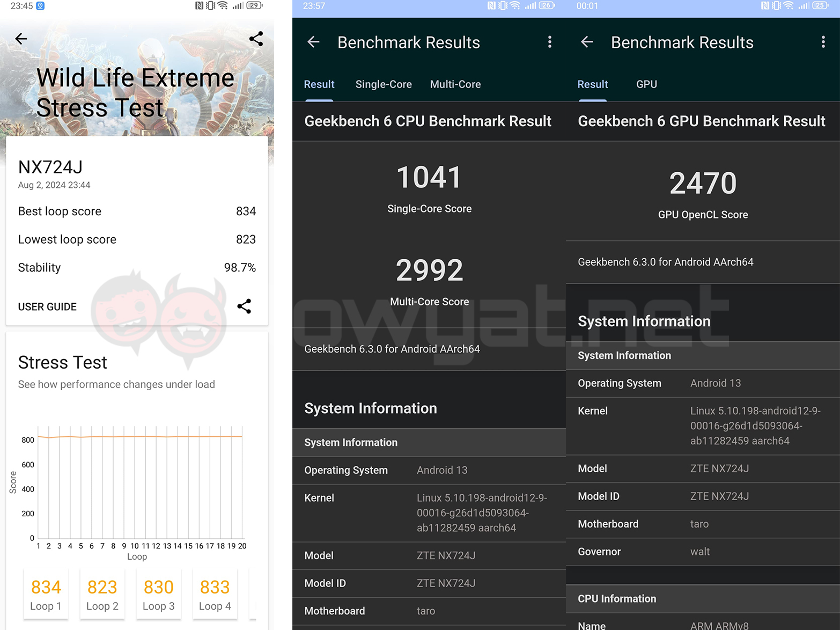Tap the Lowest loop score row

[137, 239]
